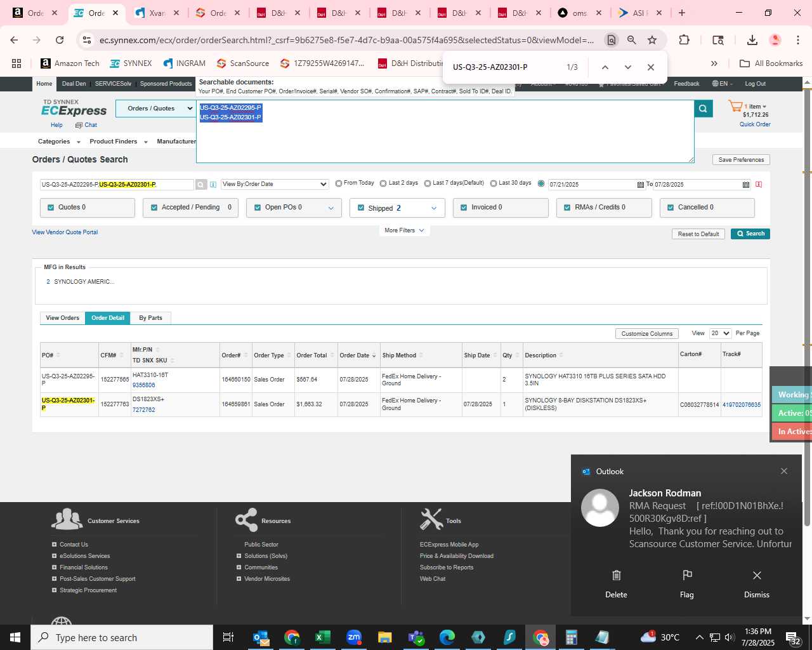This screenshot has height=650, width=812.
Task: Open the From date calendar picker
Action: [640, 185]
